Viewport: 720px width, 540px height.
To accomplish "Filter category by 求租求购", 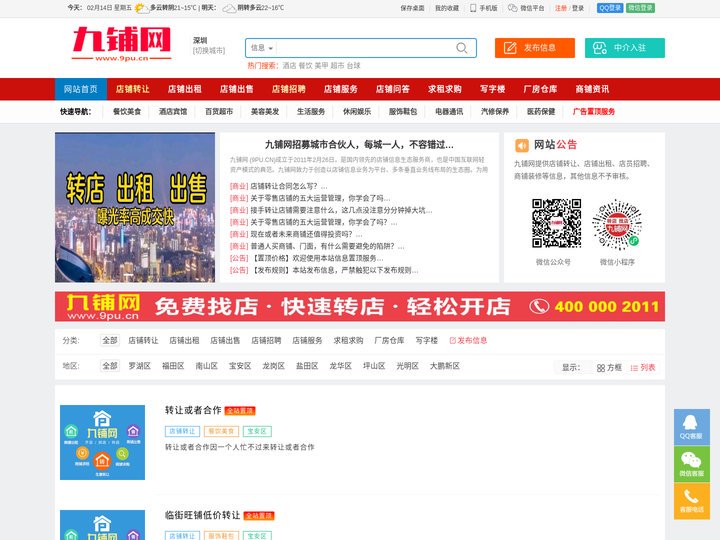I will (x=348, y=340).
